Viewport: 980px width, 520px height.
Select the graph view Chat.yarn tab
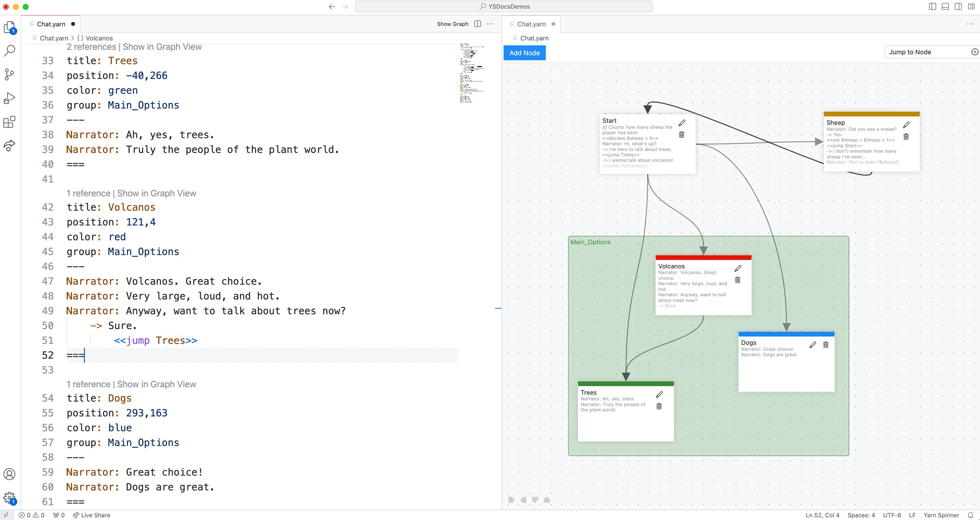pyautogui.click(x=531, y=24)
